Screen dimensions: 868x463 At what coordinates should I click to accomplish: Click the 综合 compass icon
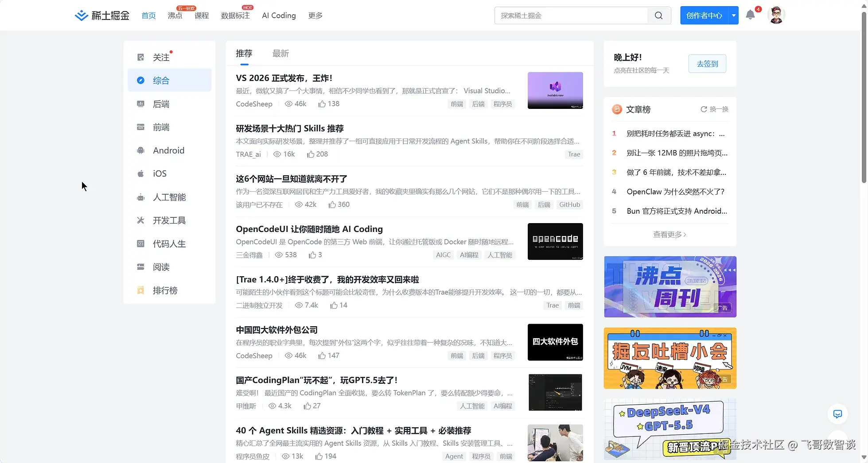pos(140,80)
